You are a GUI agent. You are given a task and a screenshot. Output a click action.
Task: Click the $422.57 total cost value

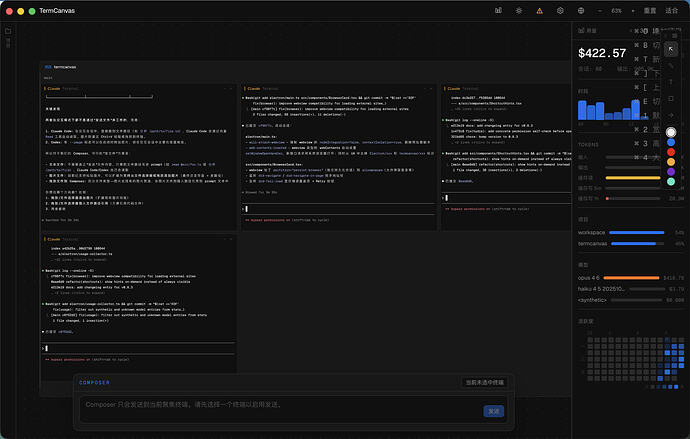pos(602,54)
